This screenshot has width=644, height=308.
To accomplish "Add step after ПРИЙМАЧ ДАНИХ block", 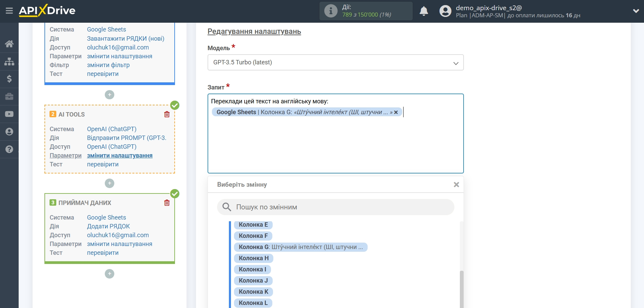I will [x=110, y=274].
